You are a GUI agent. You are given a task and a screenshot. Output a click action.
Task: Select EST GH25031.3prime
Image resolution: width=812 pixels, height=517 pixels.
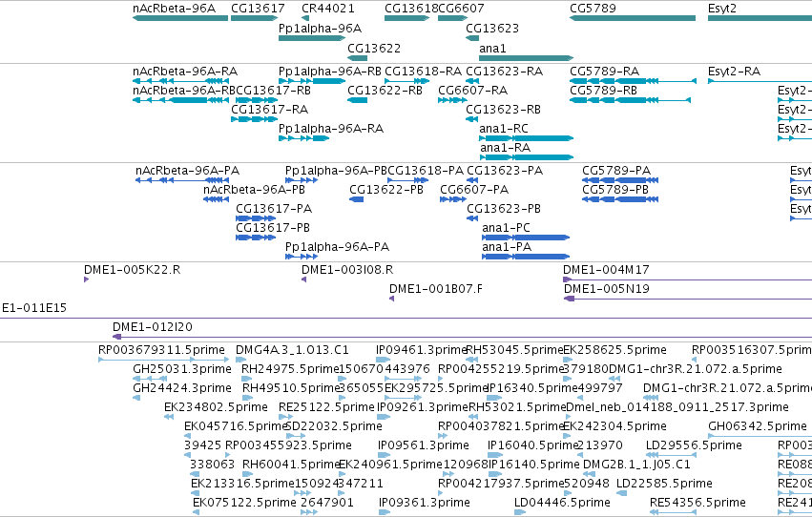150,379
